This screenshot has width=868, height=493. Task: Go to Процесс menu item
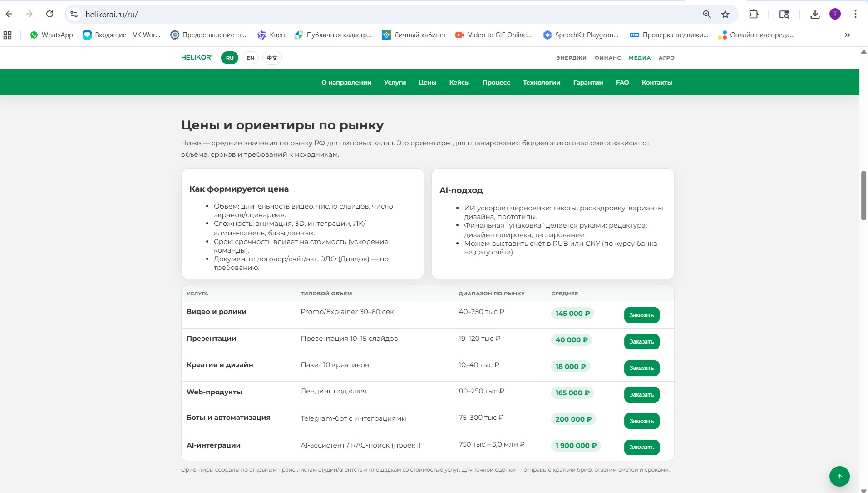(x=496, y=82)
